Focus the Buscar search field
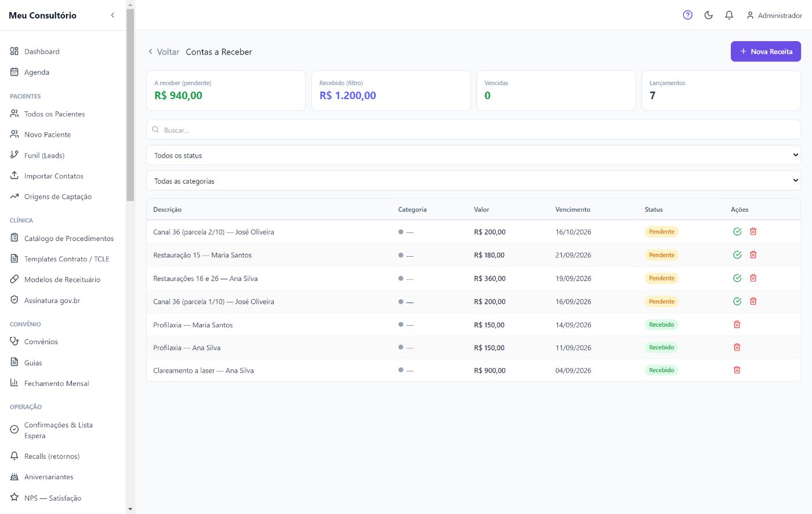The height and width of the screenshot is (514, 812). click(473, 130)
